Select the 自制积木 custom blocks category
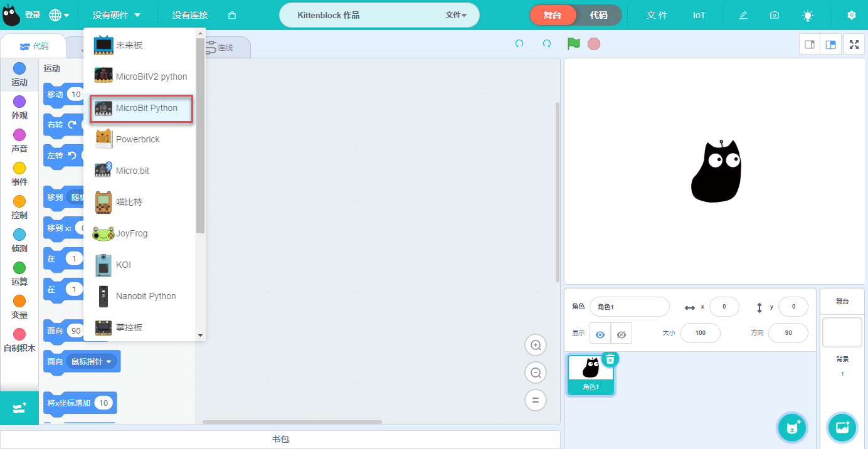The width and height of the screenshot is (868, 449). [x=19, y=341]
